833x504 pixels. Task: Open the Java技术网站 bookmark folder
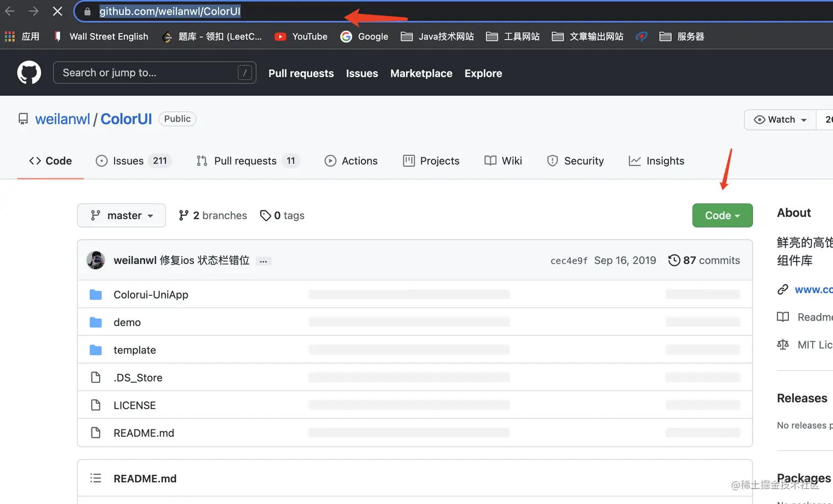[437, 36]
